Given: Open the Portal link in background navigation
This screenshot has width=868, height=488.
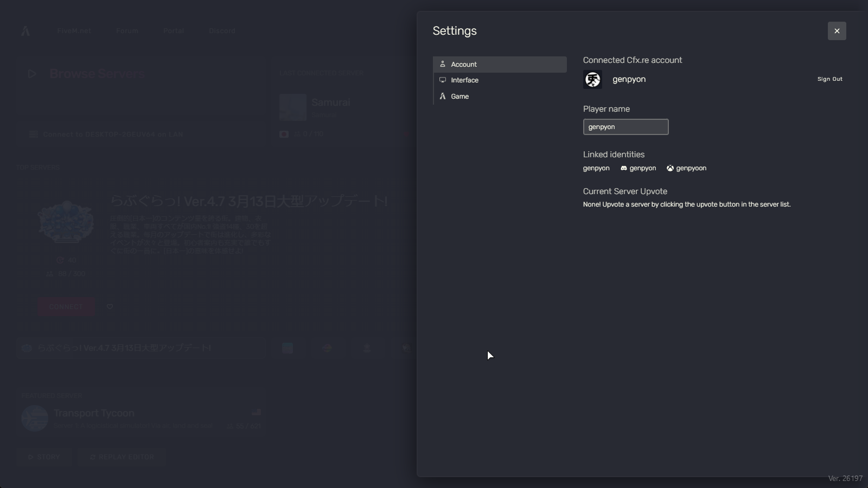Looking at the screenshot, I should pos(174,31).
